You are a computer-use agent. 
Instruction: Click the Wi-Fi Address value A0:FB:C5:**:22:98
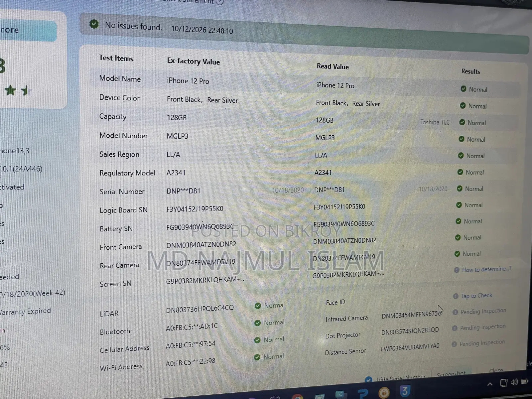click(x=191, y=362)
